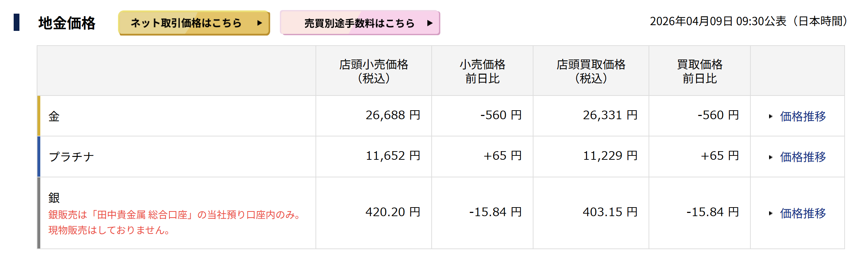Open 価格推移 link for 金

803,116
